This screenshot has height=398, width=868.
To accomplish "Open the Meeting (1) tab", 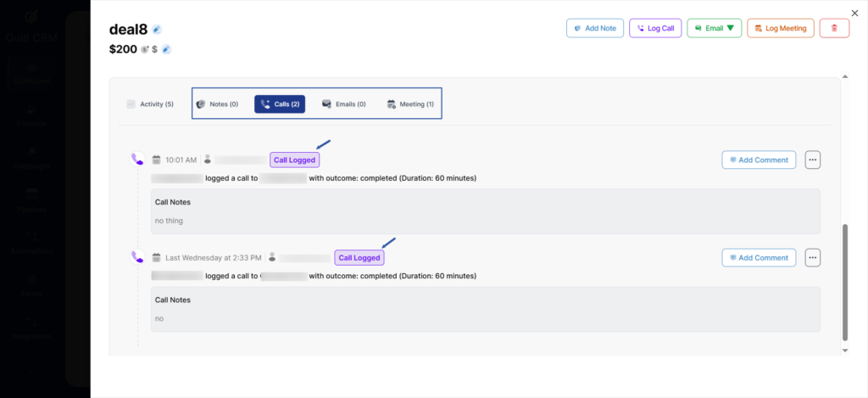I will pos(410,104).
